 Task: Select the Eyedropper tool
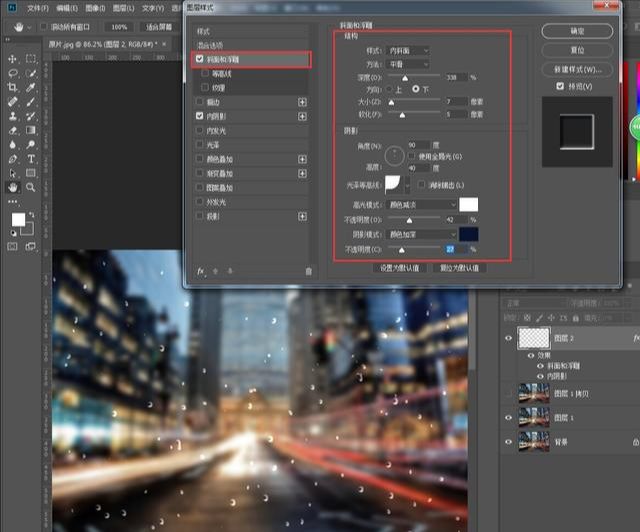[31, 87]
